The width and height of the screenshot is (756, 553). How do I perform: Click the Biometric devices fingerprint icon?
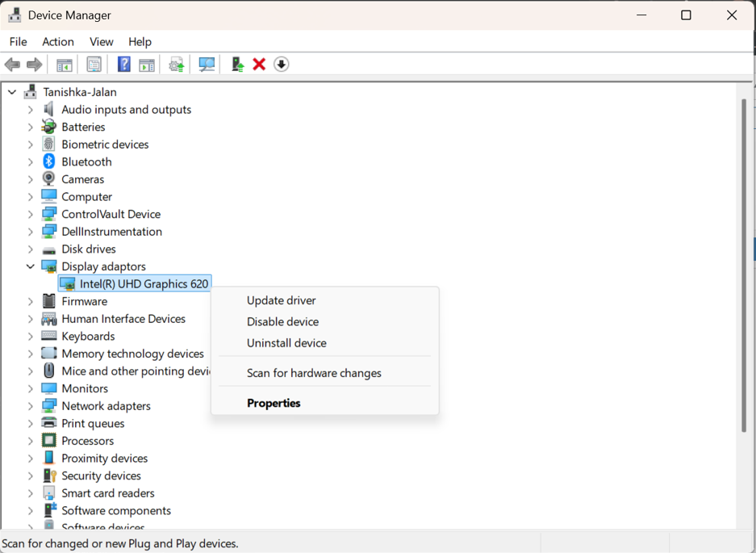tap(48, 145)
